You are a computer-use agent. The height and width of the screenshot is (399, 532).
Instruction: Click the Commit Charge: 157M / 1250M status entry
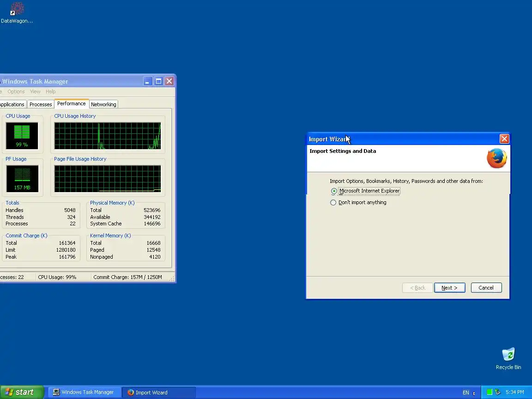(127, 277)
